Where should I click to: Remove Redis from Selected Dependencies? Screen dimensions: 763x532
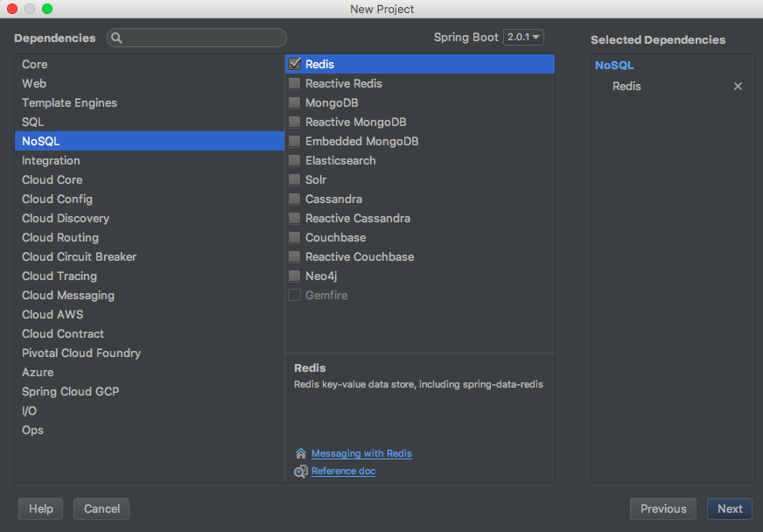coord(738,86)
